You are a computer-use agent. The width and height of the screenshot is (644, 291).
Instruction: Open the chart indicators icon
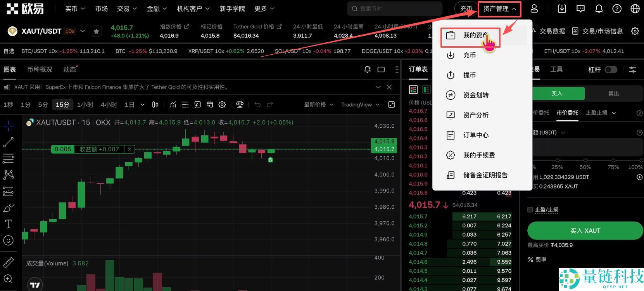[x=173, y=105]
